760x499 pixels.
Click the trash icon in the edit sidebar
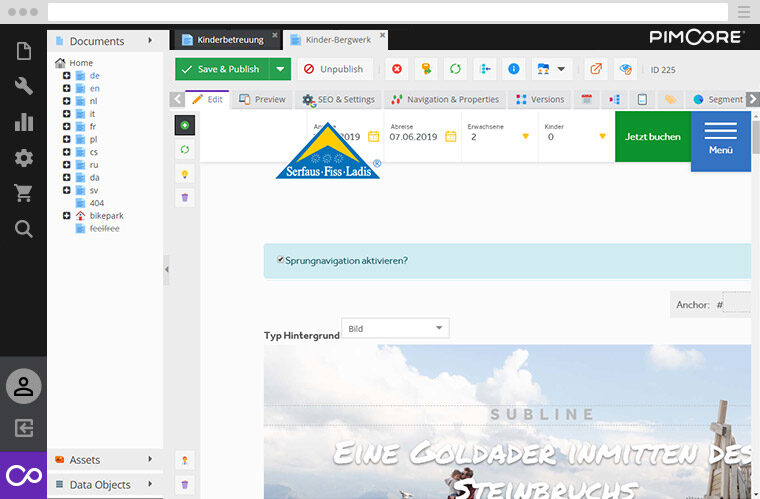[x=185, y=198]
